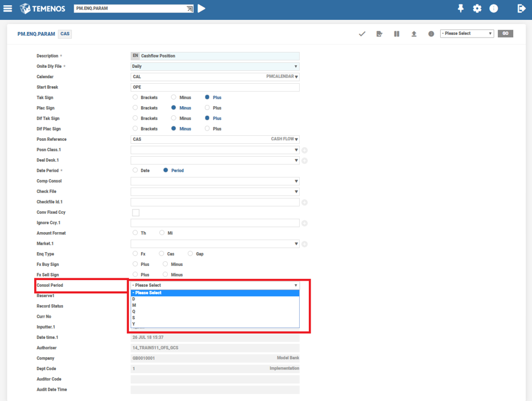Open the toolbar Please Select dropdown
532x401 pixels.
point(466,34)
